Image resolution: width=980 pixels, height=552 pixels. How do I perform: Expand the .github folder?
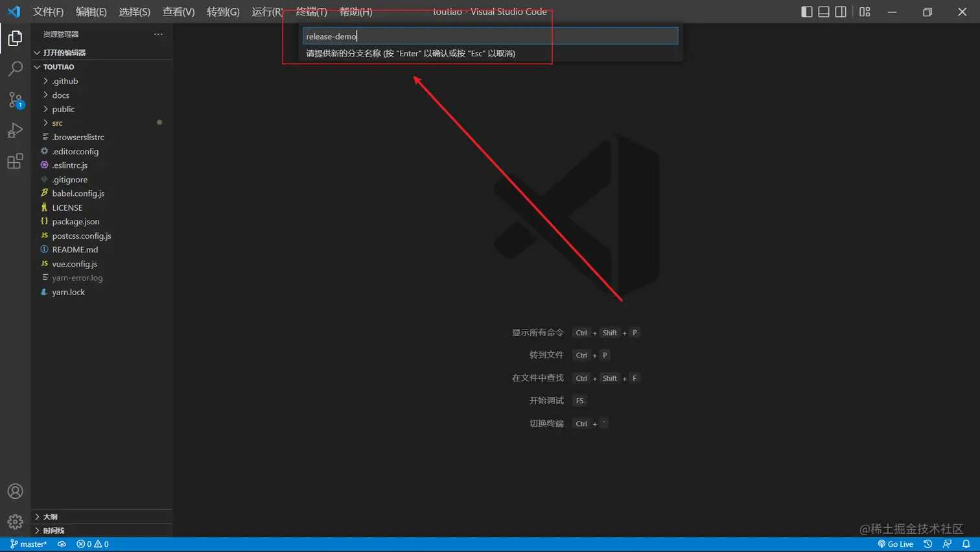coord(102,81)
